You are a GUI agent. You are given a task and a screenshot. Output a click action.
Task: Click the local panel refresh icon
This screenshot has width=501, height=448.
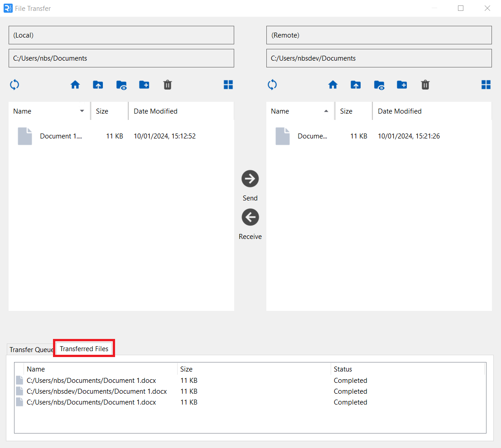click(x=14, y=85)
